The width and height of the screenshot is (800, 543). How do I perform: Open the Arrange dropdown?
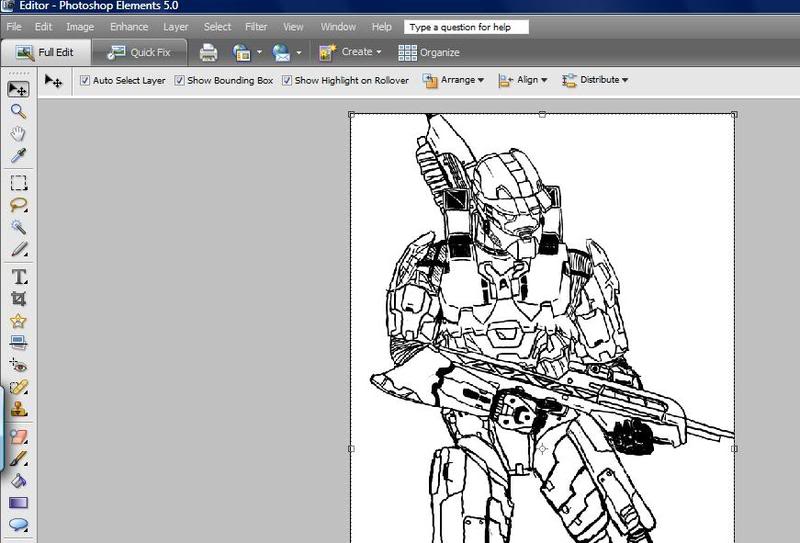[x=453, y=80]
